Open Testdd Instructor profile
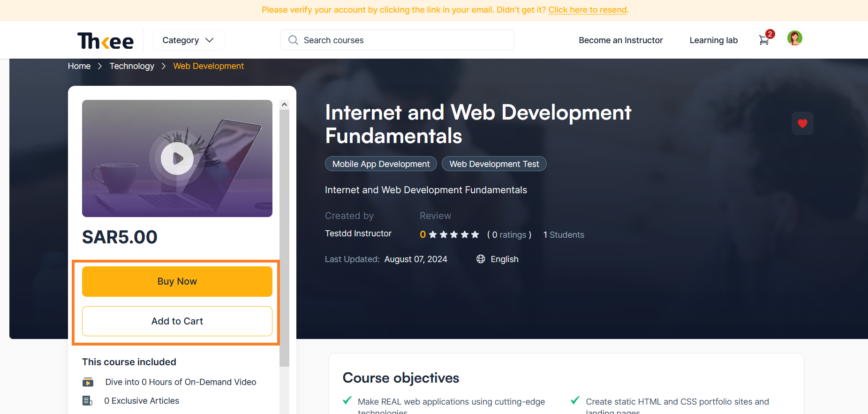Image resolution: width=868 pixels, height=414 pixels. pyautogui.click(x=358, y=233)
